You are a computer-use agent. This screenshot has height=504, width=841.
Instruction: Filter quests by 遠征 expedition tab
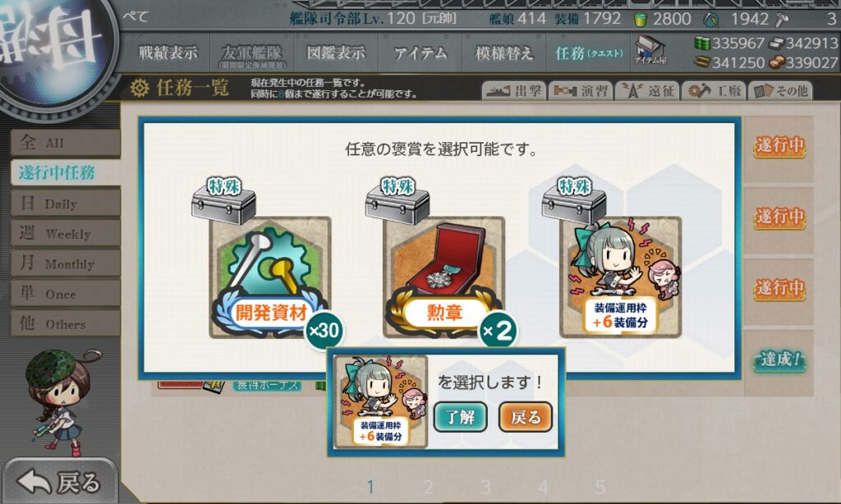pyautogui.click(x=647, y=90)
